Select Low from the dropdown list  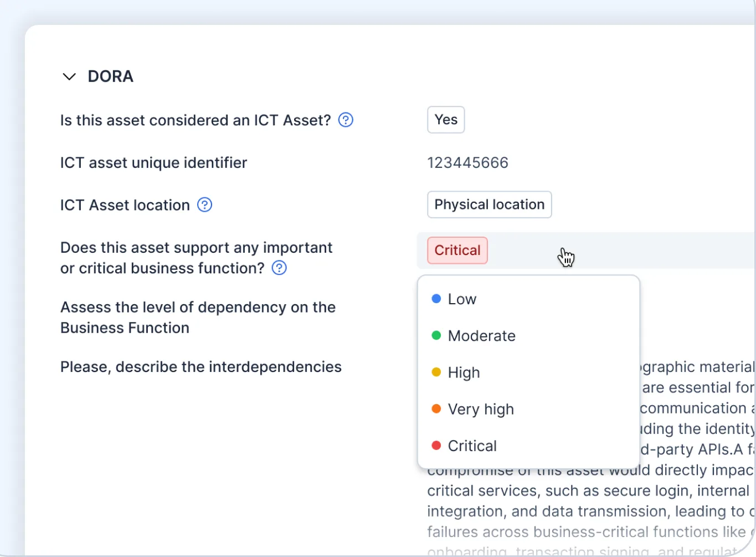529,299
